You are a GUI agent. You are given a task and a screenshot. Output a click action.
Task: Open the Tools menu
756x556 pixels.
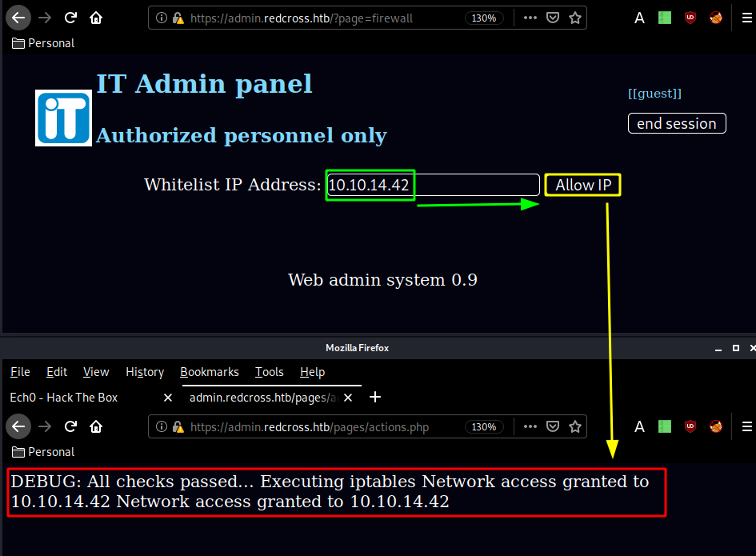[x=270, y=372]
